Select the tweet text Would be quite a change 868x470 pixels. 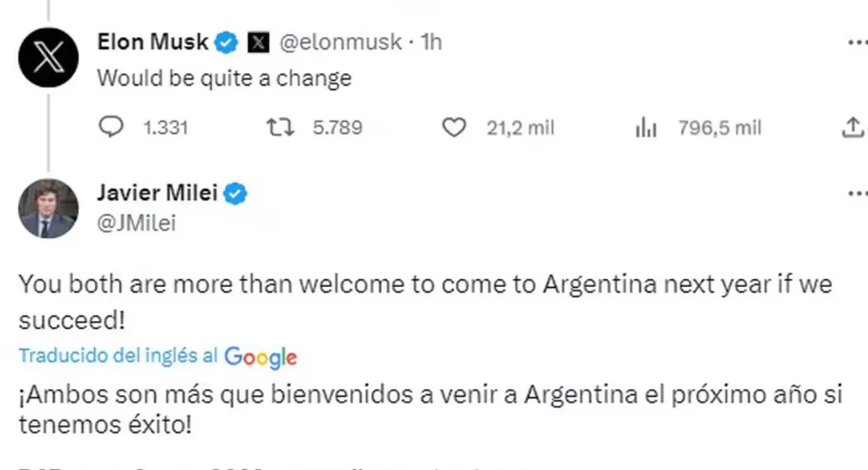tap(224, 77)
